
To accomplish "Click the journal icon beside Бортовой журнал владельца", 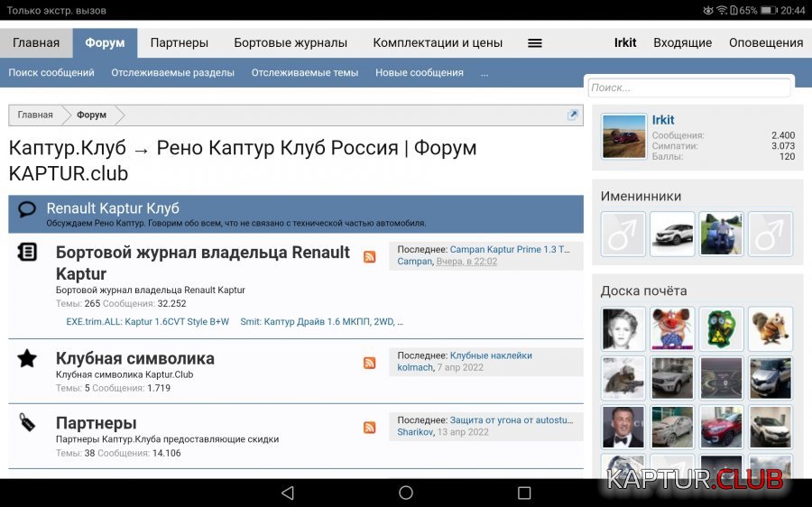I will 27,253.
